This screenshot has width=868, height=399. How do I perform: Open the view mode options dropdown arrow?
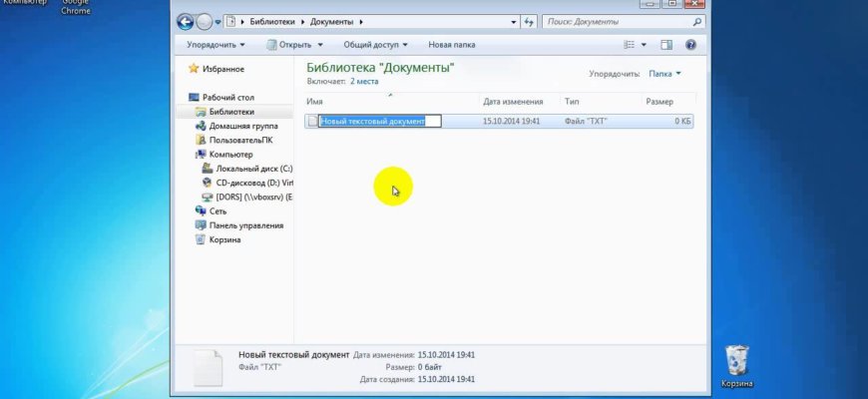point(645,45)
